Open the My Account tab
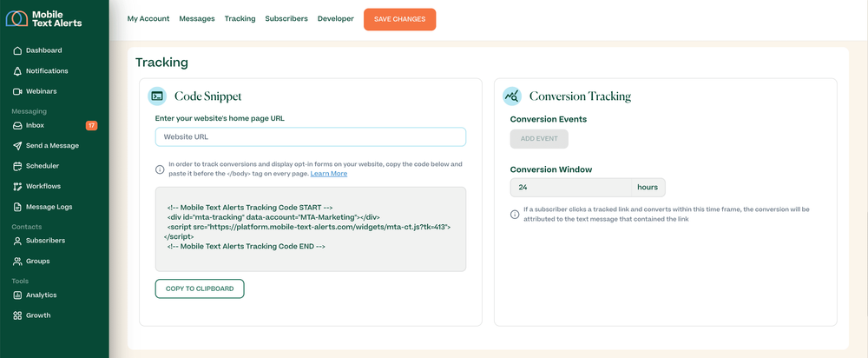This screenshot has width=868, height=358. [148, 19]
